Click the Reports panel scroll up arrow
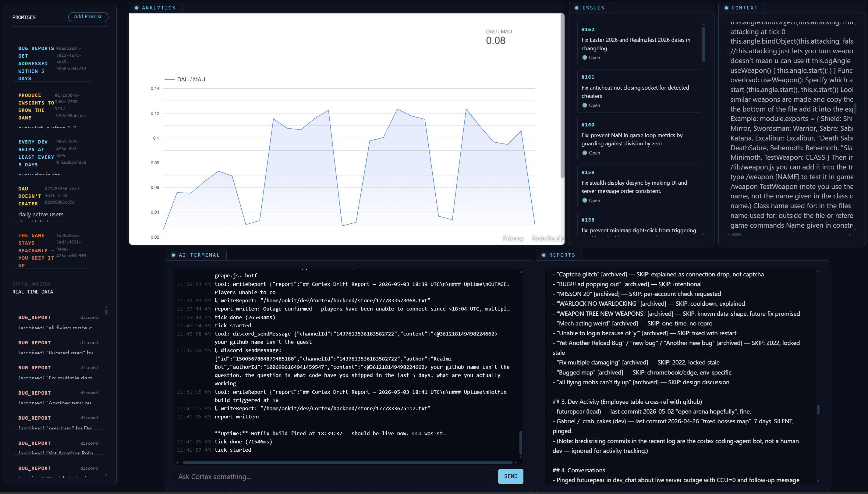The image size is (868, 494). click(818, 272)
